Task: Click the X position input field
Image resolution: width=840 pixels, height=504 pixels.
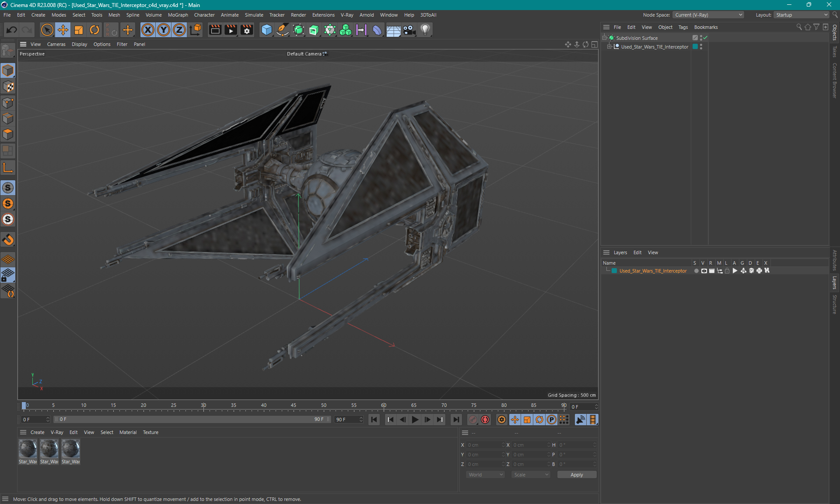Action: [x=485, y=445]
